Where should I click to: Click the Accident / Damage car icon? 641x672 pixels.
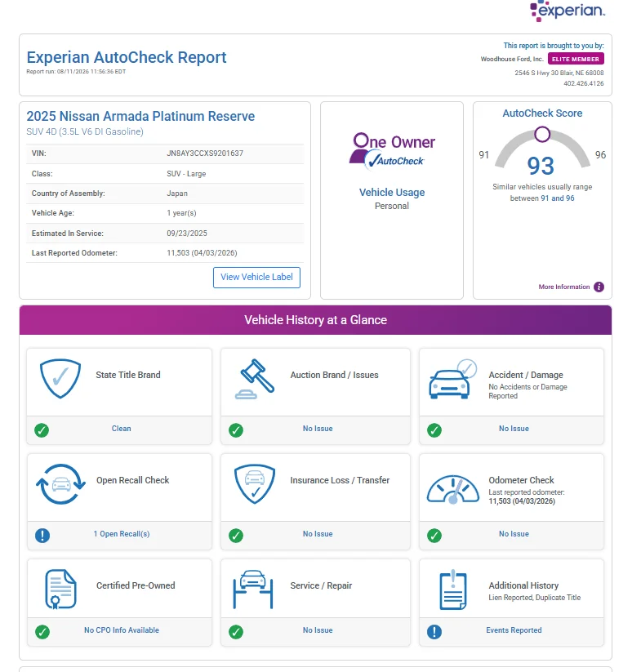pyautogui.click(x=453, y=379)
